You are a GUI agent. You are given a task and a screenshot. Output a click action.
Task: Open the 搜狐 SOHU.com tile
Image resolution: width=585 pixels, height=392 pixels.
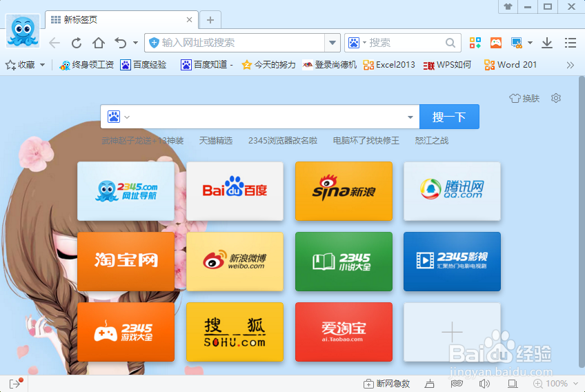(235, 332)
